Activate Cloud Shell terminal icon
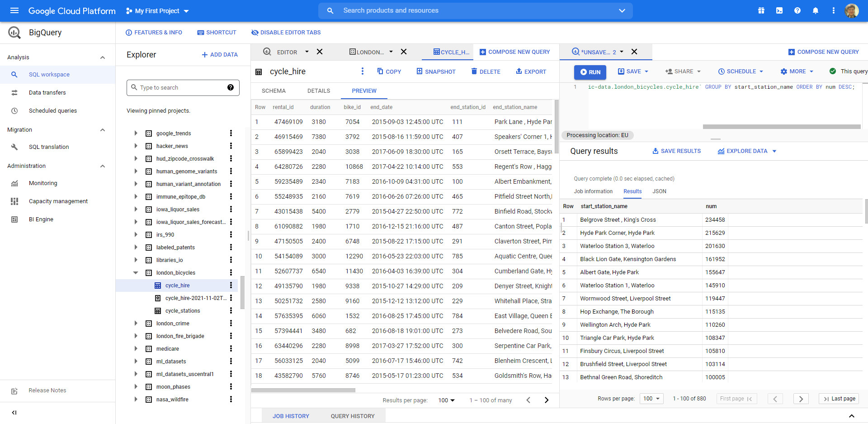This screenshot has width=868, height=424. 779,10
